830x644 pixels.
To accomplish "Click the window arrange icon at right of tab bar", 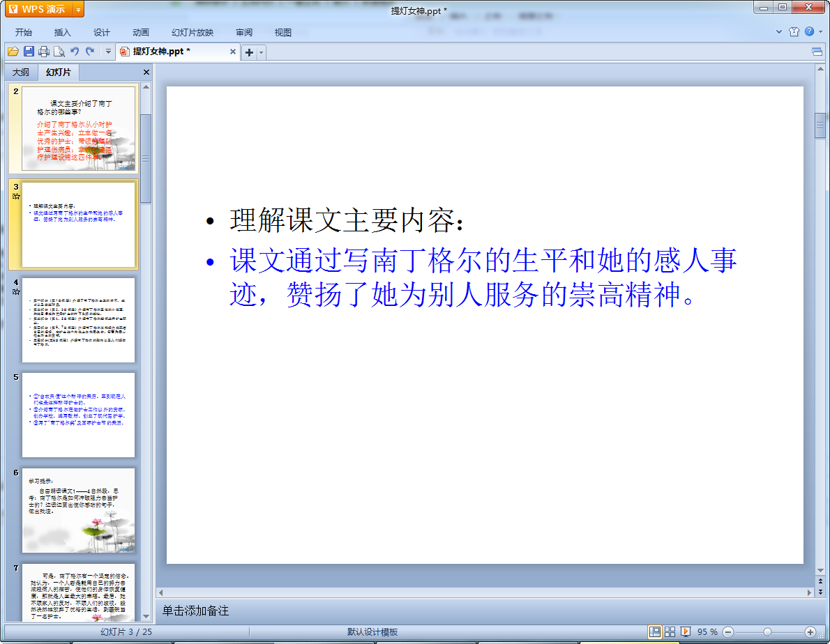I will point(817,52).
